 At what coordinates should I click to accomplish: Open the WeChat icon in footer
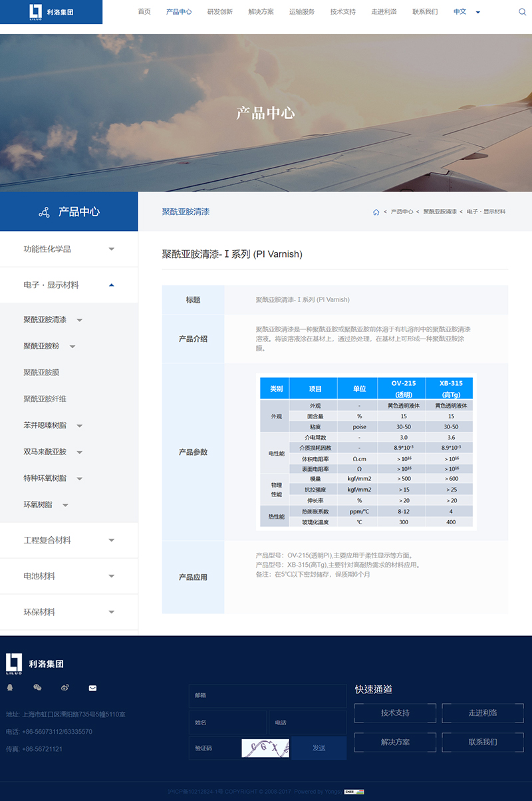click(37, 687)
